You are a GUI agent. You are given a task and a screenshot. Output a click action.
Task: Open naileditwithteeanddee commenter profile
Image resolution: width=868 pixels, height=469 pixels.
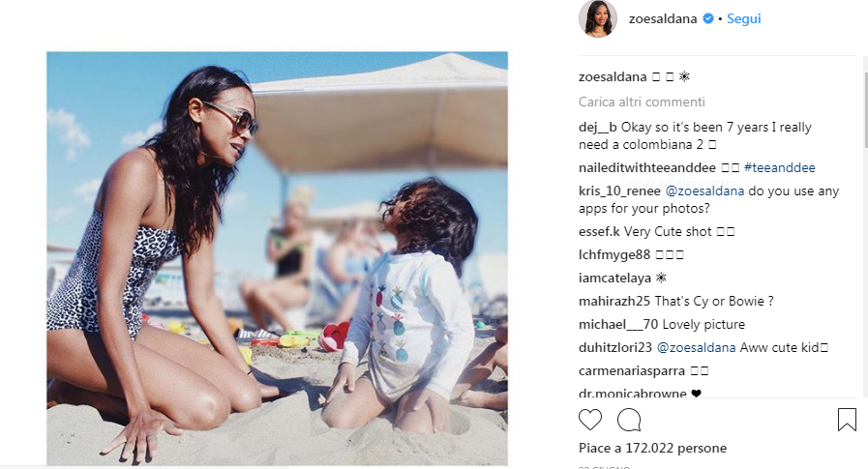(x=647, y=167)
